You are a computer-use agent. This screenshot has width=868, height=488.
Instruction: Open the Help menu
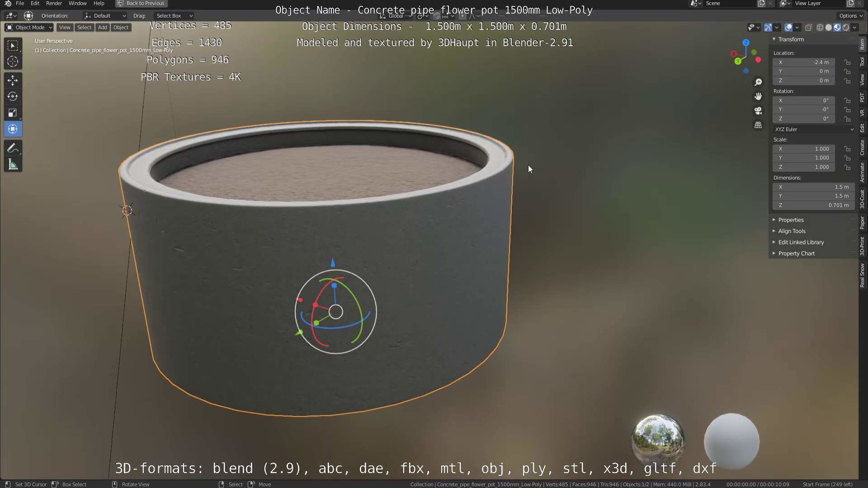(x=99, y=3)
